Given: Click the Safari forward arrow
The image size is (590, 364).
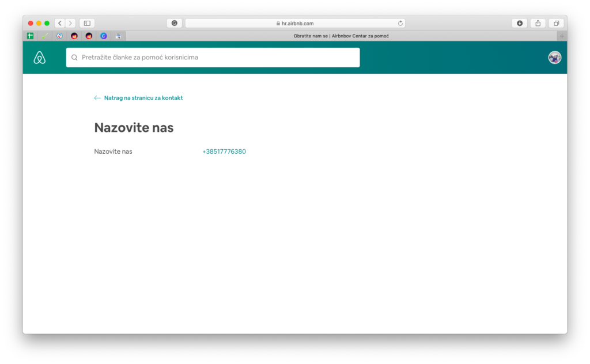Looking at the screenshot, I should point(70,23).
